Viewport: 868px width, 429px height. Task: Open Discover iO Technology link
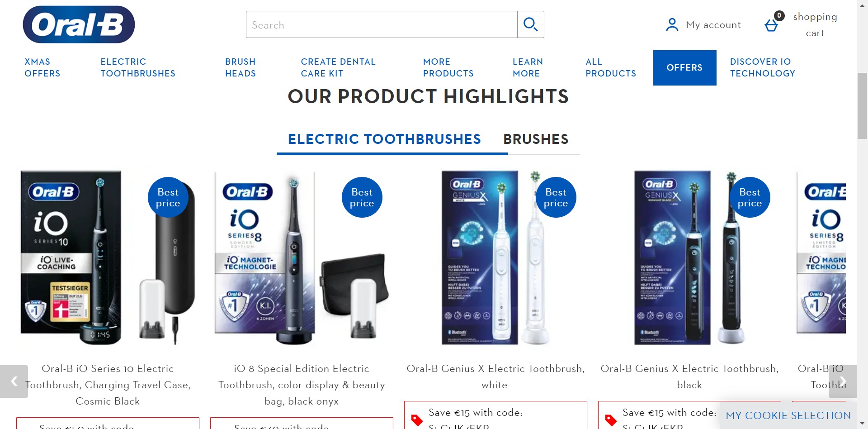coord(763,67)
